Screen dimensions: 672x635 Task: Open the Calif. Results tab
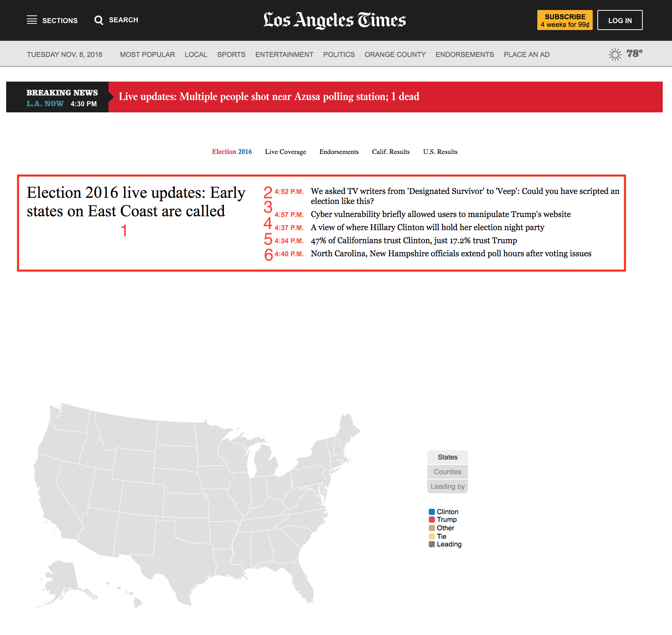391,152
